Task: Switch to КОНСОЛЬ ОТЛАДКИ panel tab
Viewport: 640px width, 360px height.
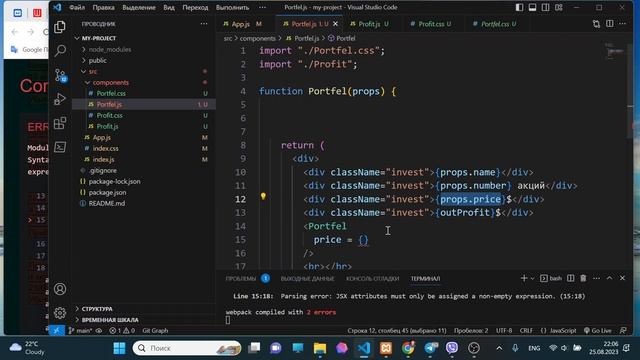Action: click(372, 279)
